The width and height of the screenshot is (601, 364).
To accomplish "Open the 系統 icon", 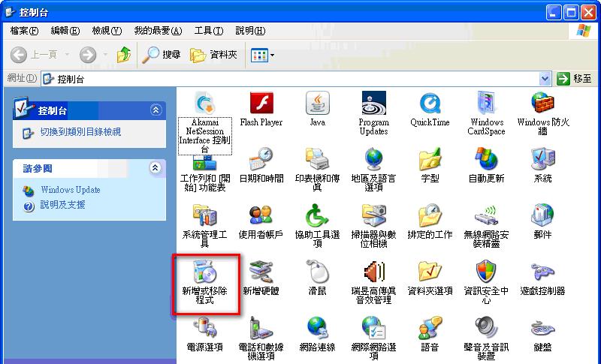I will (542, 159).
